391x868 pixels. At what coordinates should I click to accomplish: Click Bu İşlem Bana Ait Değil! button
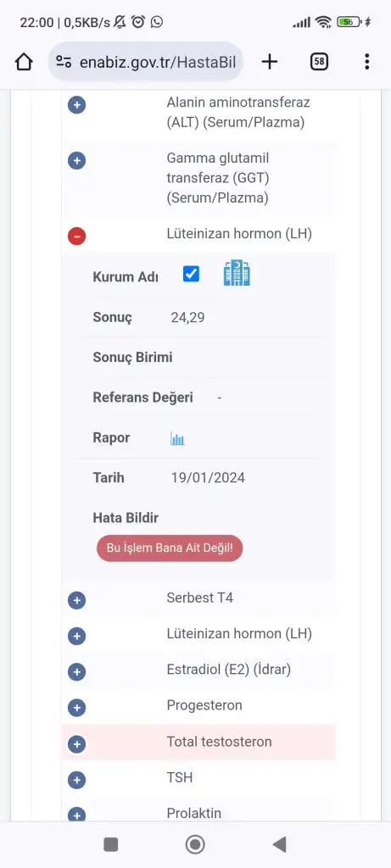170,548
